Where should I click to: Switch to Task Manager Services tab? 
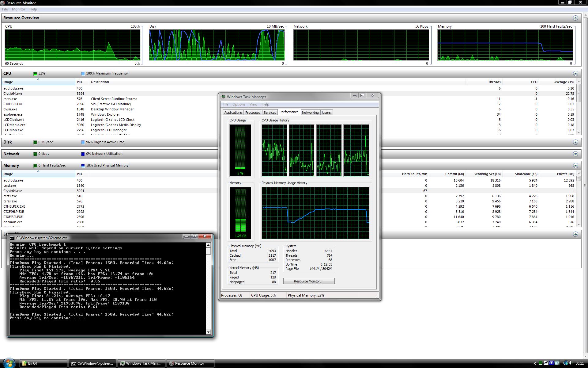point(270,113)
